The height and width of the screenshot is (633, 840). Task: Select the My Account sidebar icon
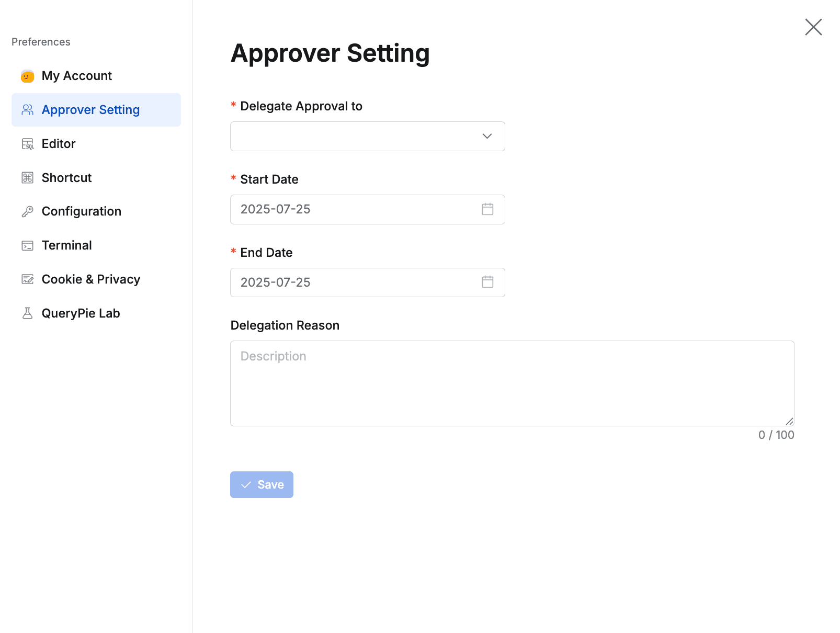tap(28, 76)
